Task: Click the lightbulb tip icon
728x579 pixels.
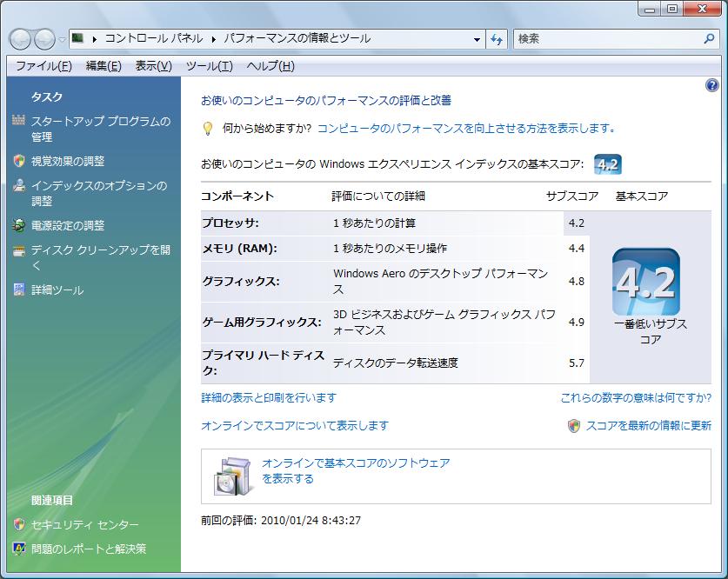Action: click(208, 129)
